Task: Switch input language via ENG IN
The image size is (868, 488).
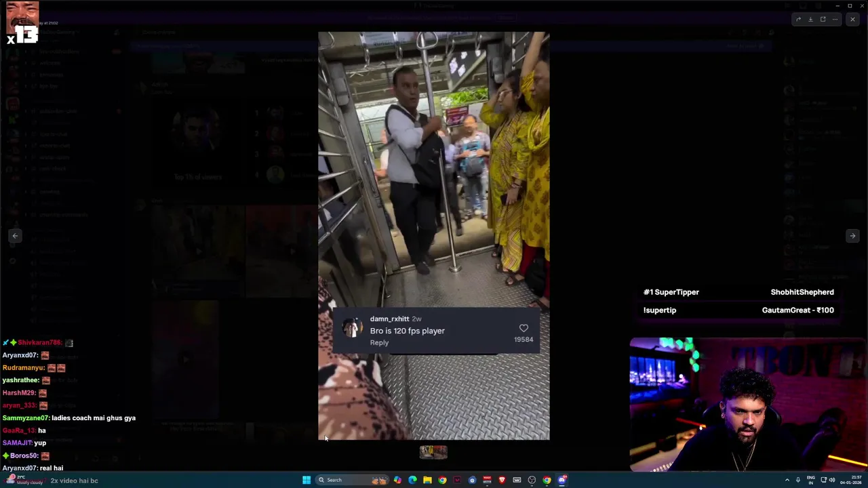Action: 811,480
